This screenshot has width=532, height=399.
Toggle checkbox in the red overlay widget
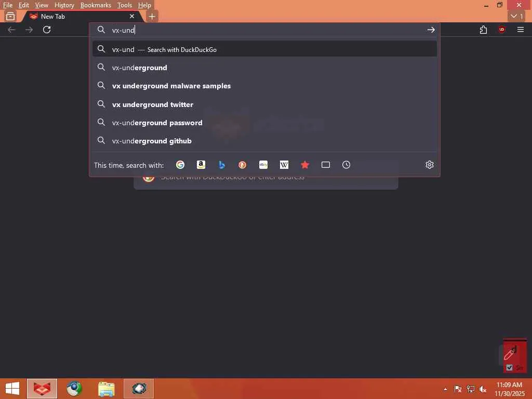coord(509,367)
